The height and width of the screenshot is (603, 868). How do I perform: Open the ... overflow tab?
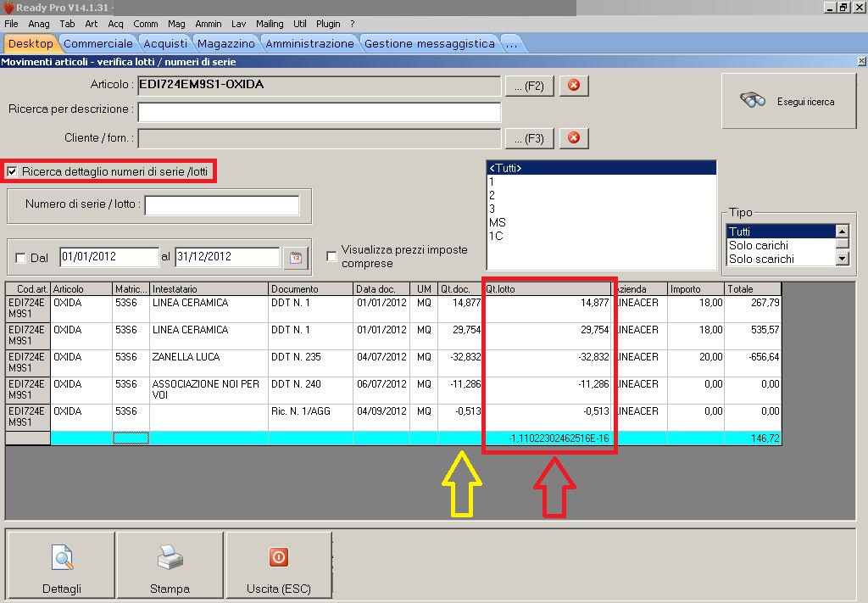point(511,43)
